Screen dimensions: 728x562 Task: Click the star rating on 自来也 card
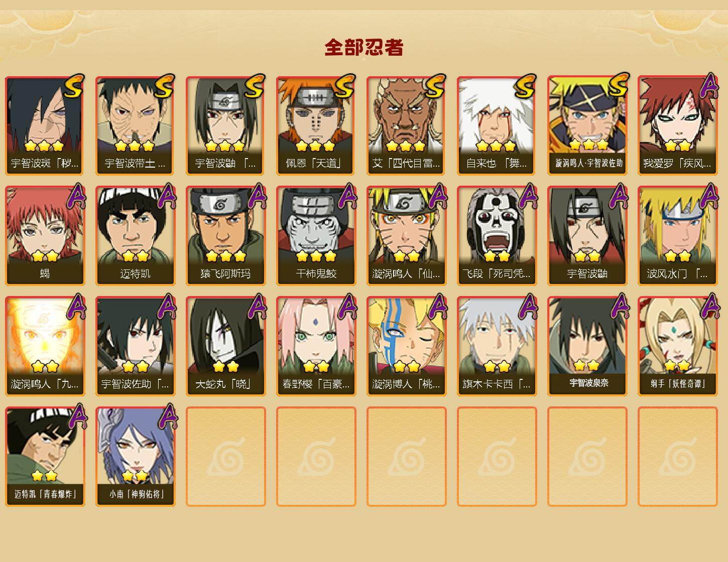tap(496, 146)
